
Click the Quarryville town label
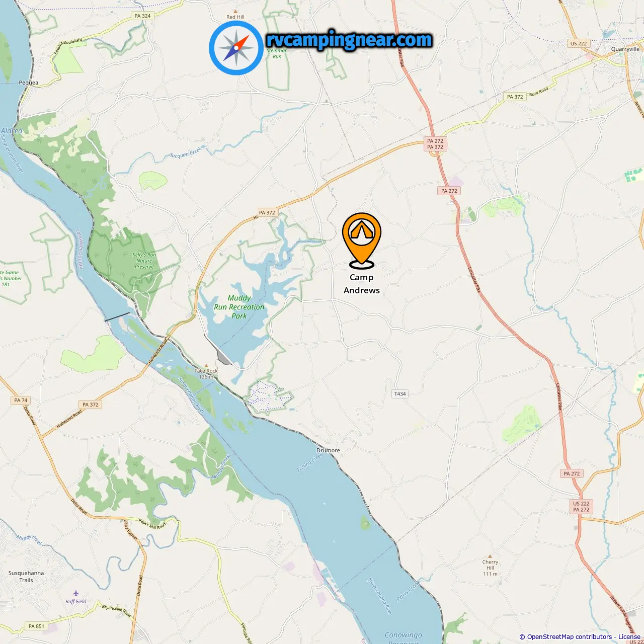[x=625, y=49]
